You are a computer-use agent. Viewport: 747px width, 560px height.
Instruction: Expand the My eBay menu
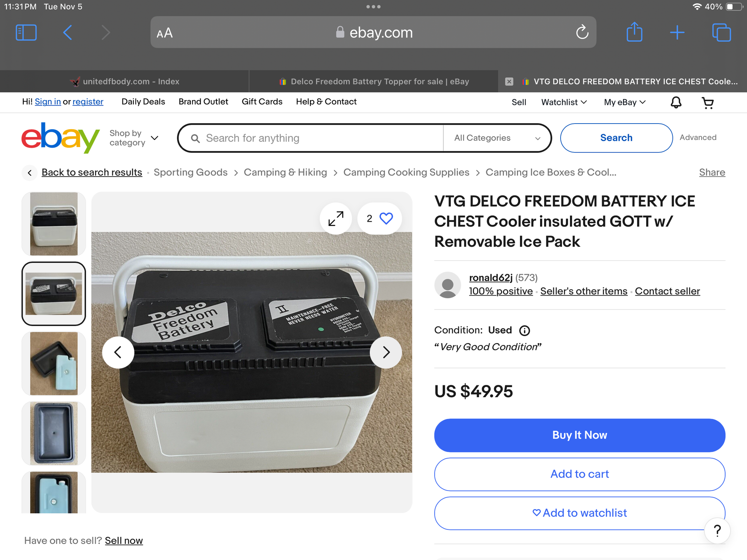click(624, 102)
